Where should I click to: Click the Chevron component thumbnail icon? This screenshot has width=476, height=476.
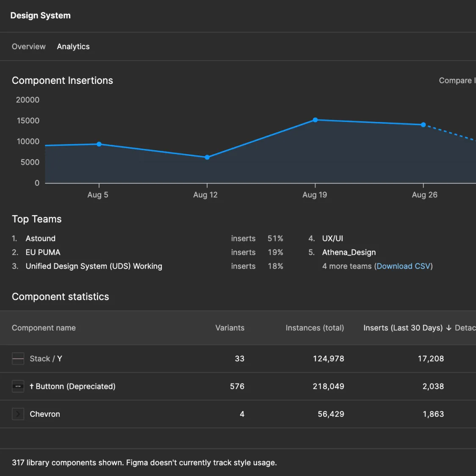click(x=18, y=414)
